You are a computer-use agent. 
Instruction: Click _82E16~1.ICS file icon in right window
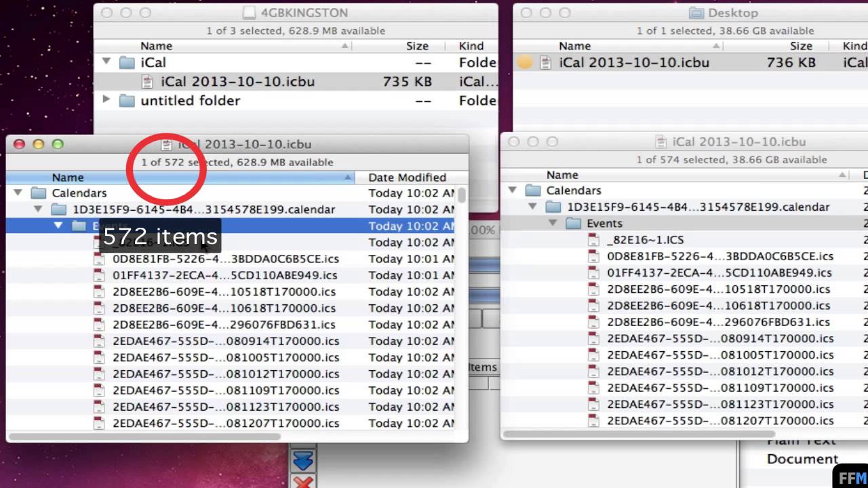click(x=594, y=240)
